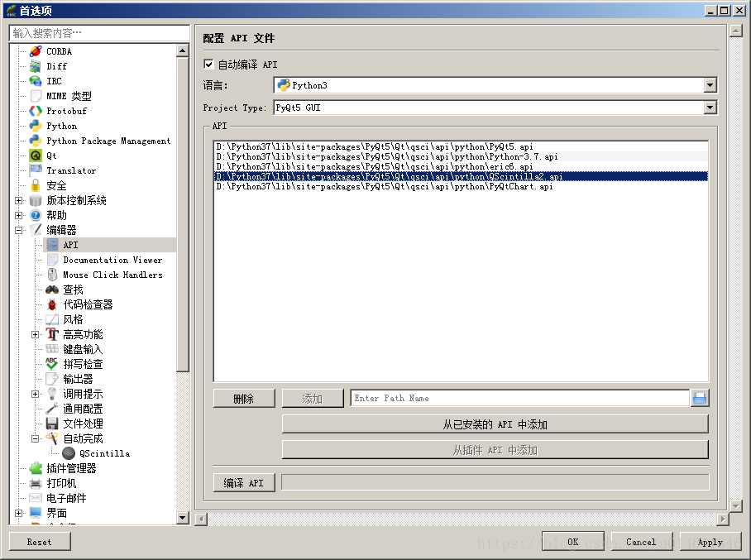751x560 pixels.
Task: Collapse the 编辑器 tree node
Action: point(18,230)
